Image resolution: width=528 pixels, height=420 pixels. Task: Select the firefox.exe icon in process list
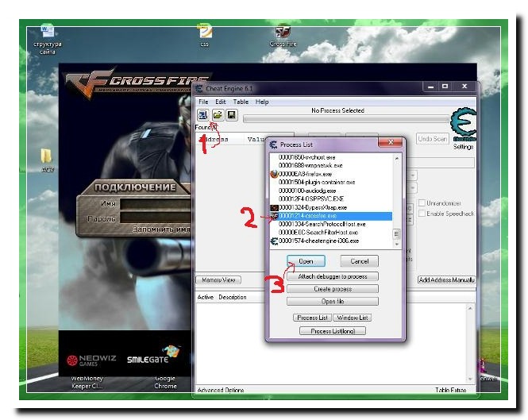(274, 174)
